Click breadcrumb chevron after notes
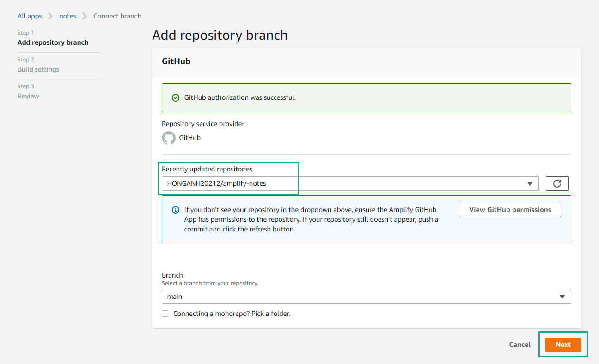 pos(85,16)
